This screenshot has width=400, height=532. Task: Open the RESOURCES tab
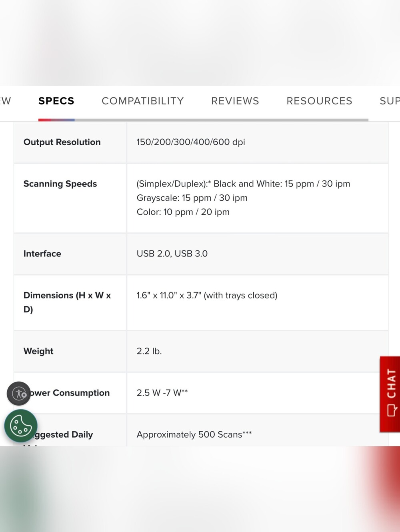point(320,101)
